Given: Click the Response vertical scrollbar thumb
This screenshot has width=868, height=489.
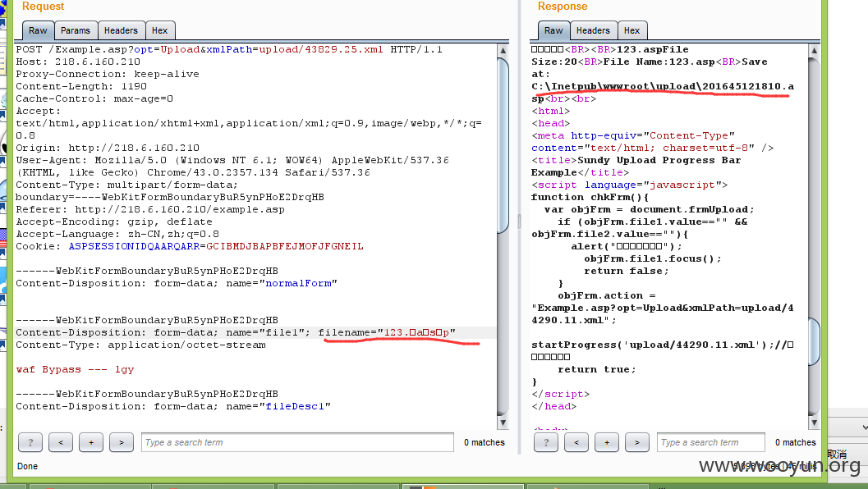Looking at the screenshot, I should [814, 341].
